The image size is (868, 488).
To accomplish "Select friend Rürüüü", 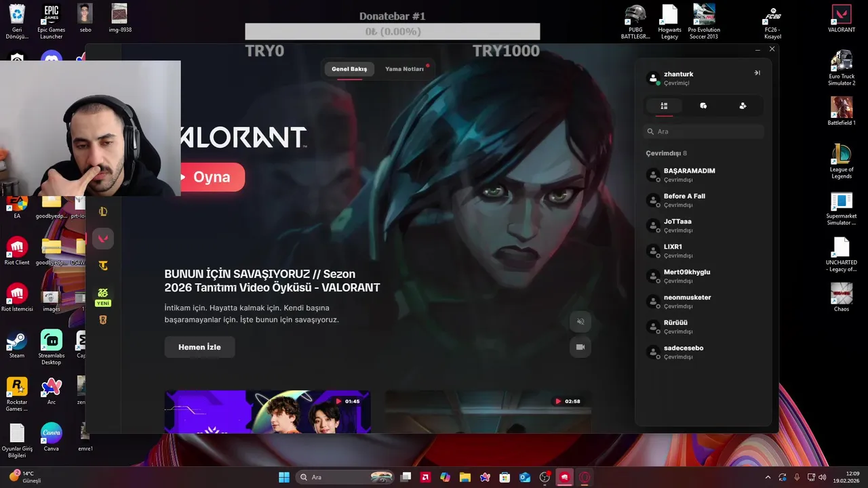I will click(704, 327).
